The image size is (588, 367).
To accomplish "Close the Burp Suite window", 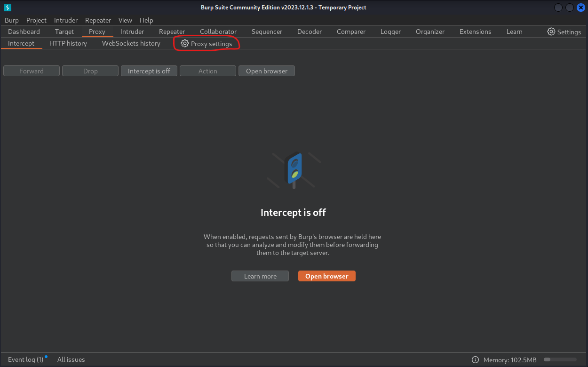I will coord(581,8).
